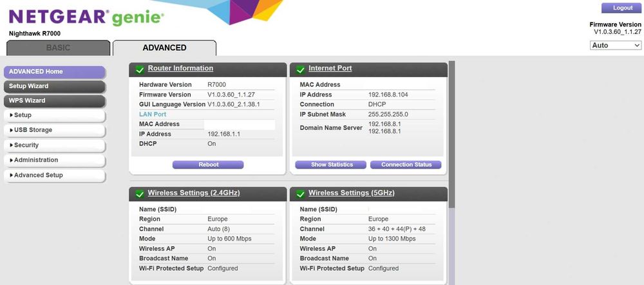The height and width of the screenshot is (285, 644).
Task: Click the Wireless Settings (5GHz) check icon
Action: pos(300,194)
